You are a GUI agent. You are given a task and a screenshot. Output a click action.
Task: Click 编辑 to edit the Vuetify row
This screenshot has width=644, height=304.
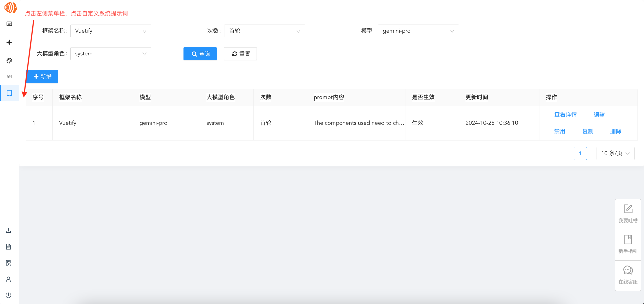[x=599, y=114]
